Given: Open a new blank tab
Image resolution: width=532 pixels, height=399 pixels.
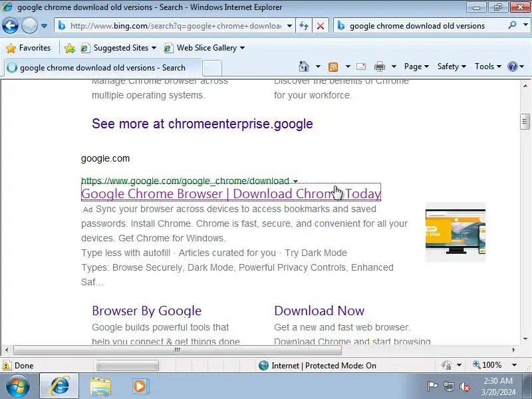Looking at the screenshot, I should [x=212, y=68].
